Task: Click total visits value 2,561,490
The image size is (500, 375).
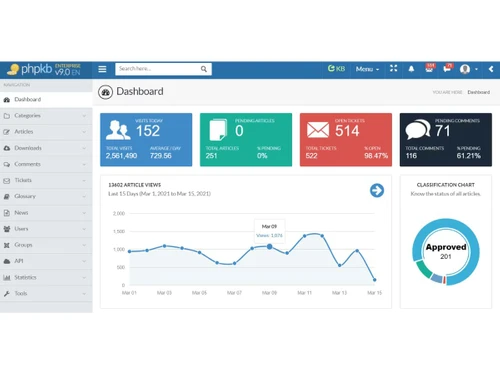Action: tap(121, 156)
